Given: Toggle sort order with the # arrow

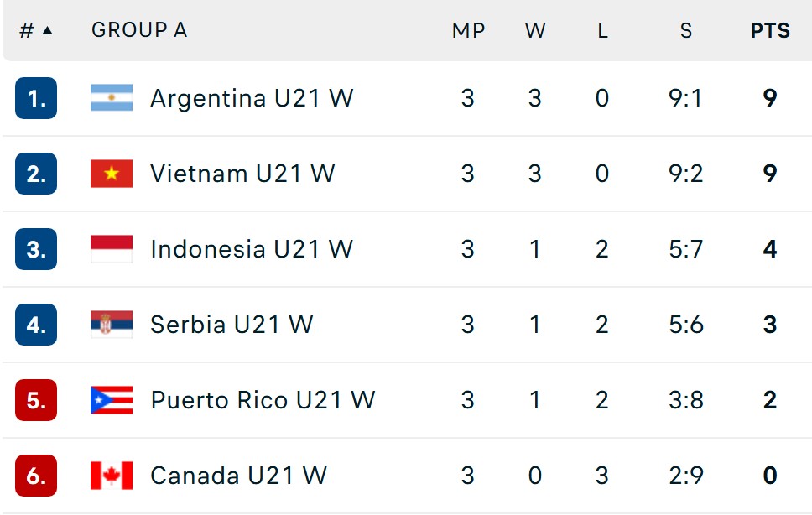Looking at the screenshot, I should 36,30.
